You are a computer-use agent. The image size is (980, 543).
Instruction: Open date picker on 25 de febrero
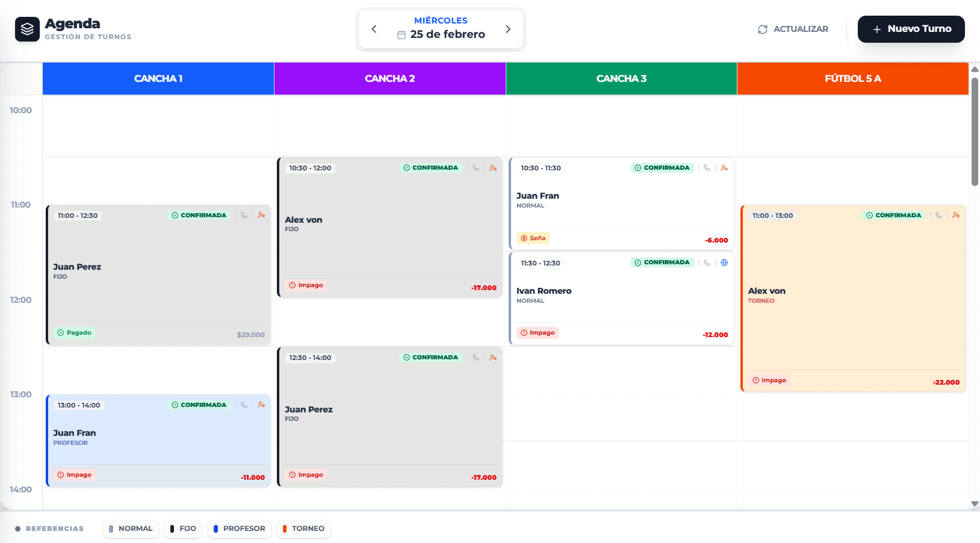pyautogui.click(x=441, y=34)
